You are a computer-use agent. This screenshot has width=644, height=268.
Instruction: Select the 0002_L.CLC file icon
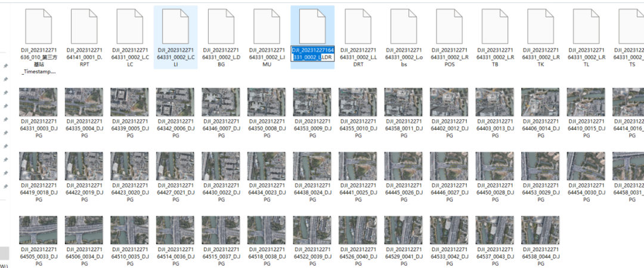coord(130,26)
